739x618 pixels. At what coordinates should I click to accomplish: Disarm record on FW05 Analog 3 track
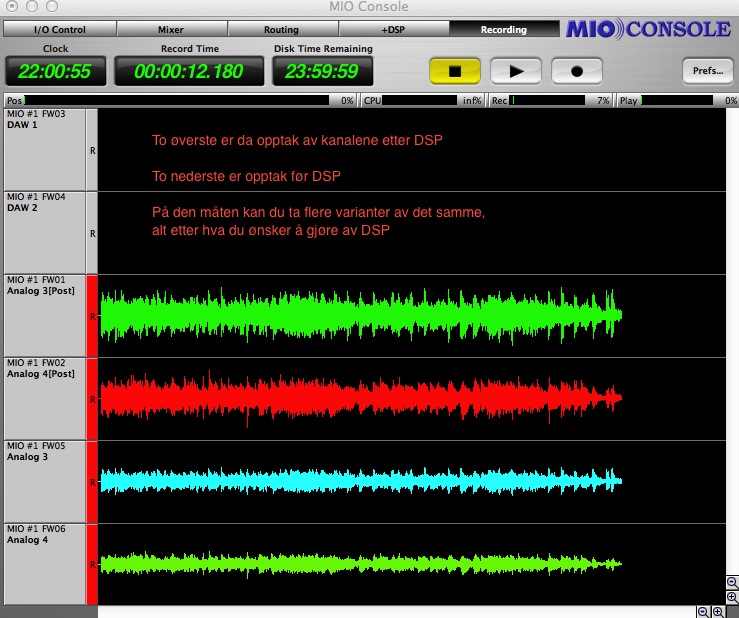(92, 482)
